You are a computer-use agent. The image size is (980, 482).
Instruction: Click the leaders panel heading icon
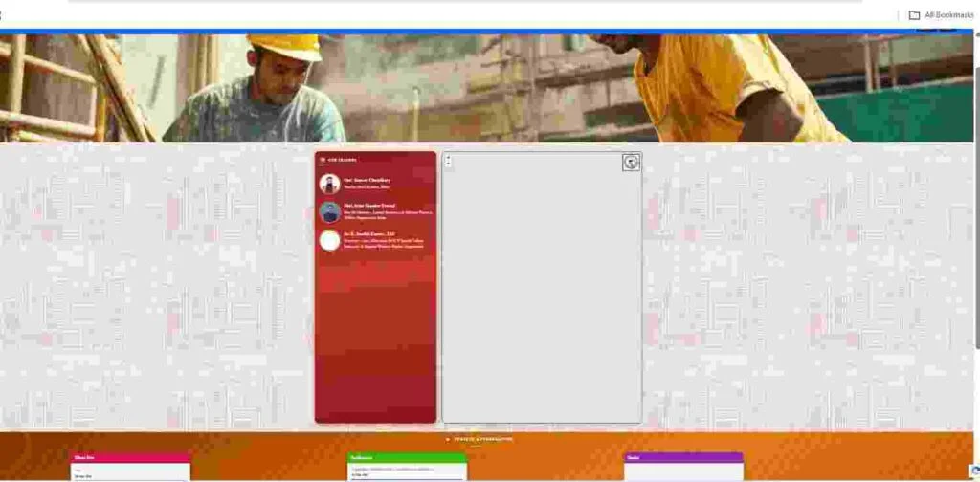(x=323, y=160)
